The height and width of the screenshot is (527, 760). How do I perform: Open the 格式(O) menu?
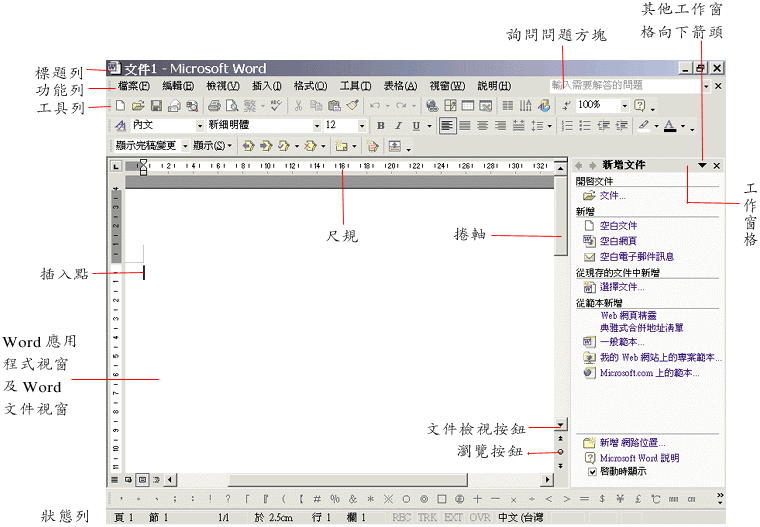(310, 86)
